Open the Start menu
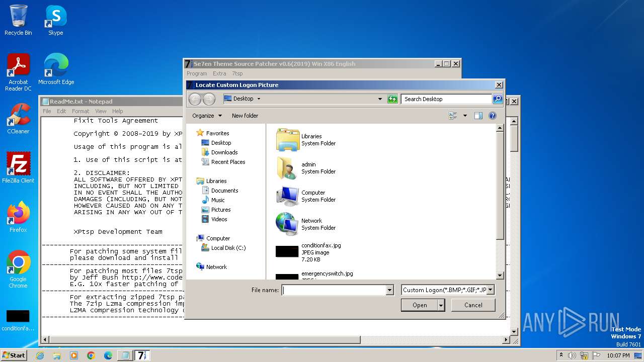This screenshot has width=644, height=362. pos(14,355)
